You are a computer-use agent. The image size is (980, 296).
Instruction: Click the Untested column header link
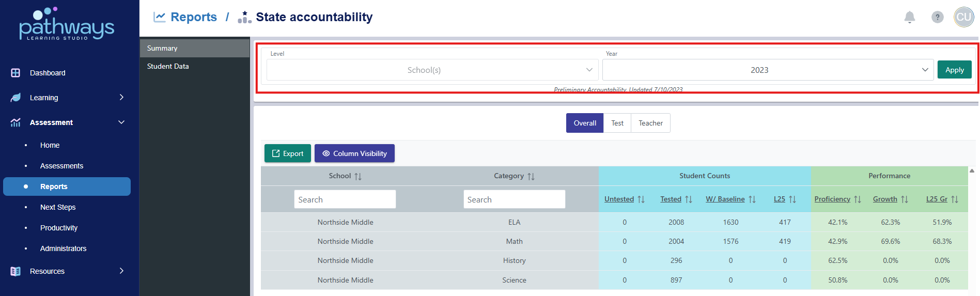[x=619, y=199]
